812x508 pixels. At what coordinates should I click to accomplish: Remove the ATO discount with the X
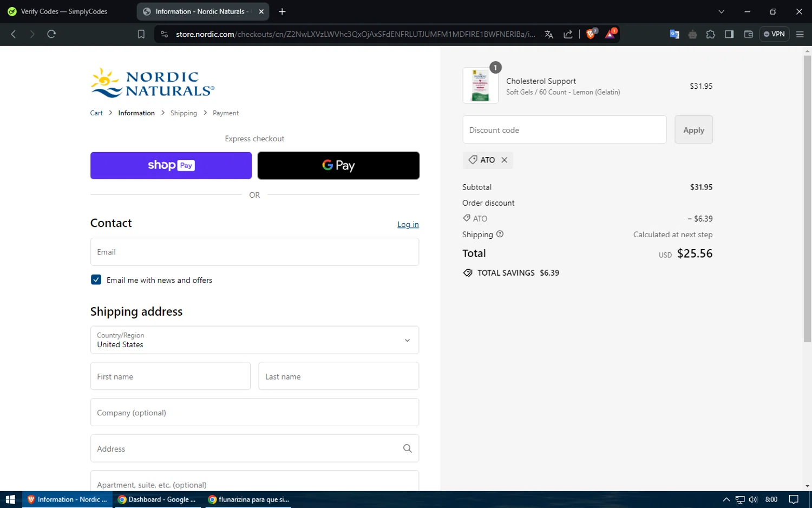click(x=505, y=160)
